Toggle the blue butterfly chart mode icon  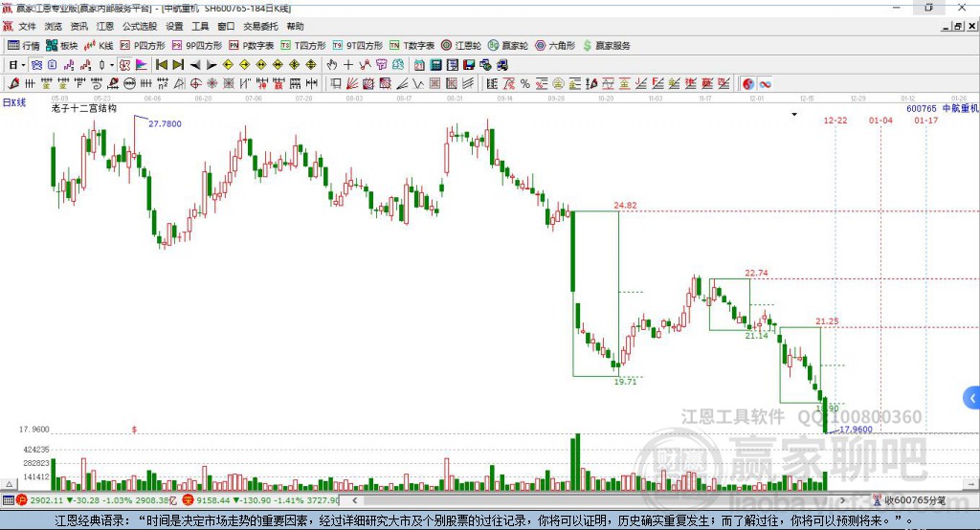[37, 65]
